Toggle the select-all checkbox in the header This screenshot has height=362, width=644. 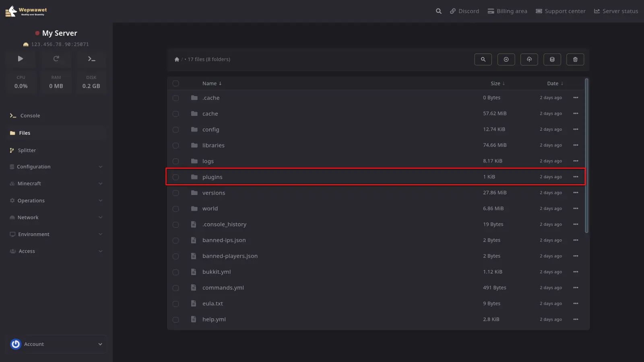(176, 84)
